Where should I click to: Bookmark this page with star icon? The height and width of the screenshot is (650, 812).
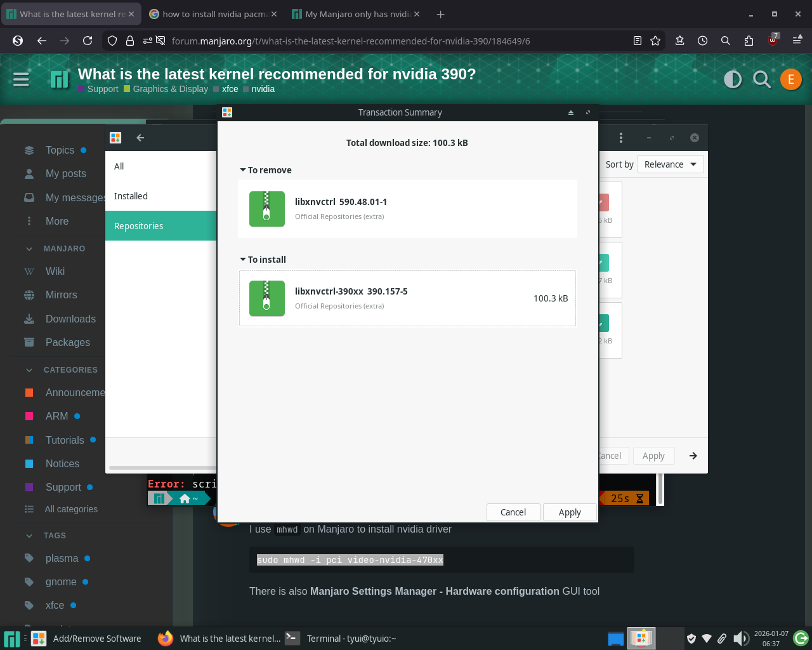(655, 41)
